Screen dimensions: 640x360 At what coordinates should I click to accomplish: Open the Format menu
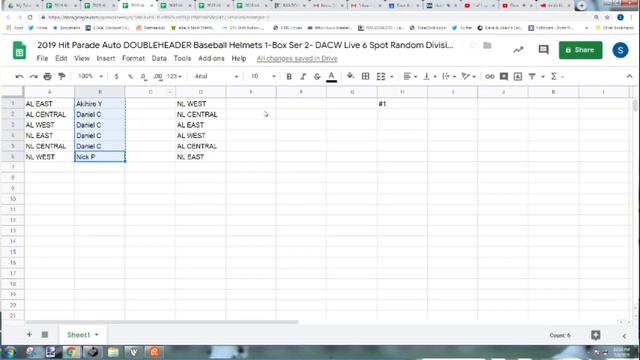click(x=133, y=58)
